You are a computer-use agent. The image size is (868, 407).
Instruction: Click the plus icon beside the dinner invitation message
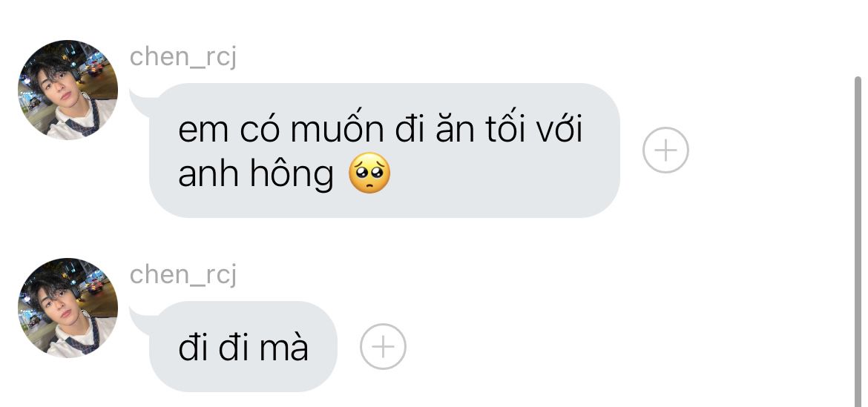tap(665, 150)
